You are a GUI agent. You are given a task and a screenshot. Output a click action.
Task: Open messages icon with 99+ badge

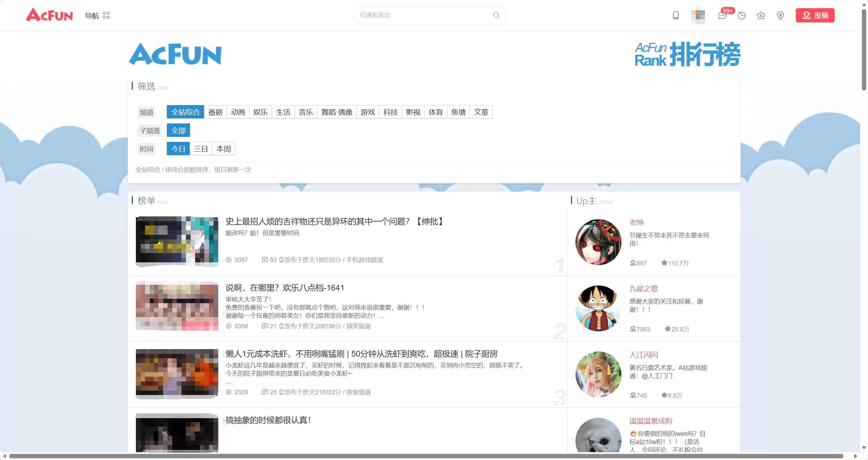point(722,15)
